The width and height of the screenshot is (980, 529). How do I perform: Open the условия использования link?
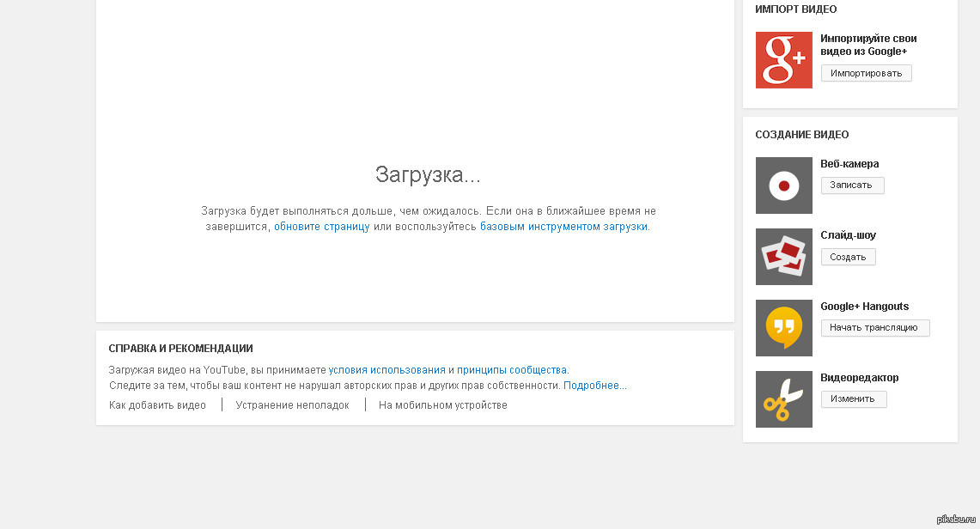[x=387, y=370]
